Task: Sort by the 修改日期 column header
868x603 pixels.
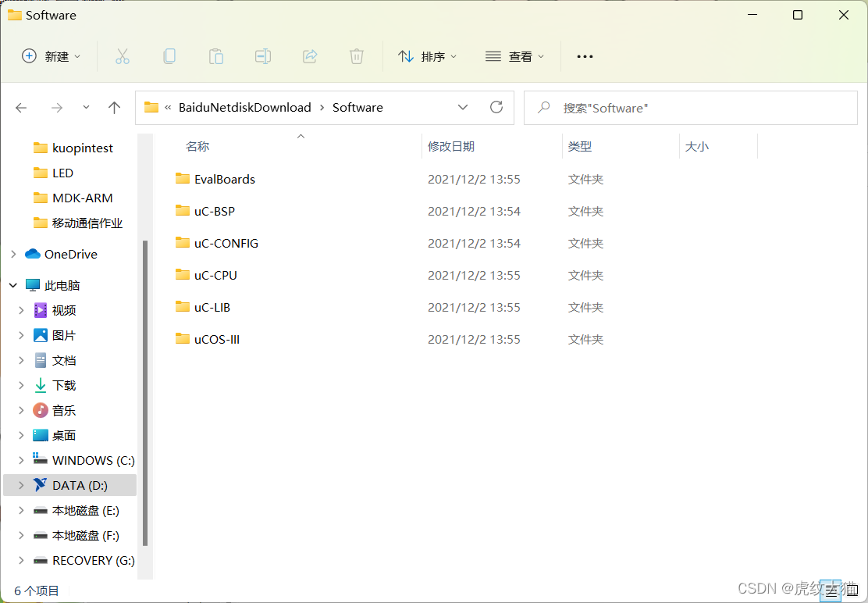Action: 451,147
